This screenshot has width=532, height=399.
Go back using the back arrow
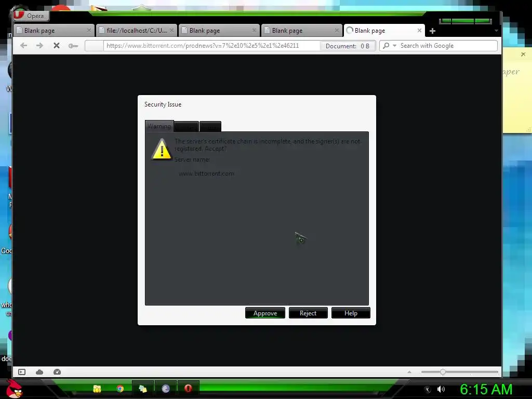tap(23, 46)
